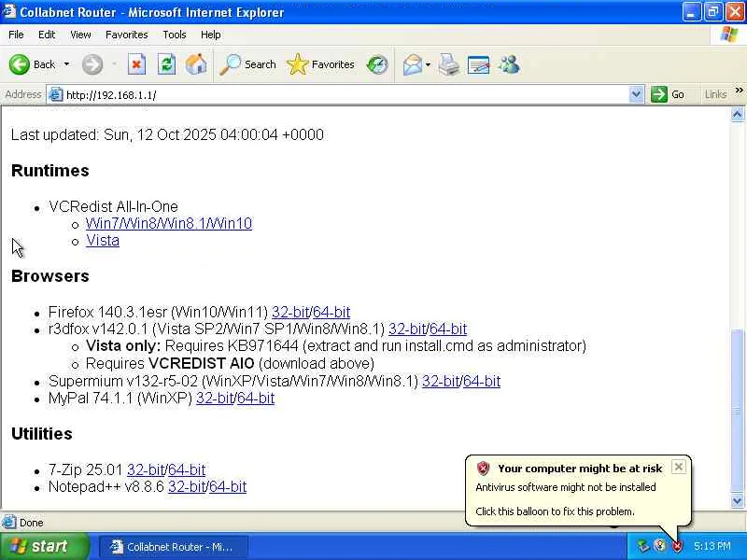Download Firefox 140.3.1esr 64-bit
This screenshot has height=560, width=747.
click(x=331, y=312)
